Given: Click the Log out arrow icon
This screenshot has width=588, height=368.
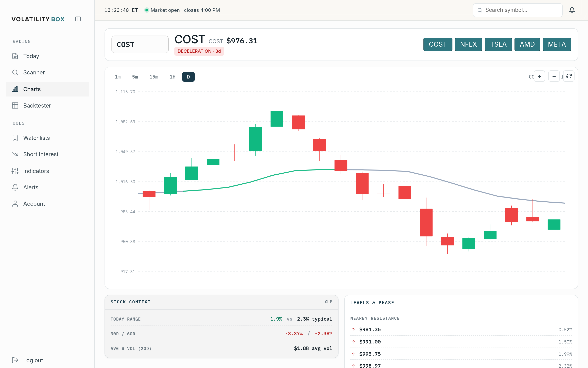Looking at the screenshot, I should (15, 360).
